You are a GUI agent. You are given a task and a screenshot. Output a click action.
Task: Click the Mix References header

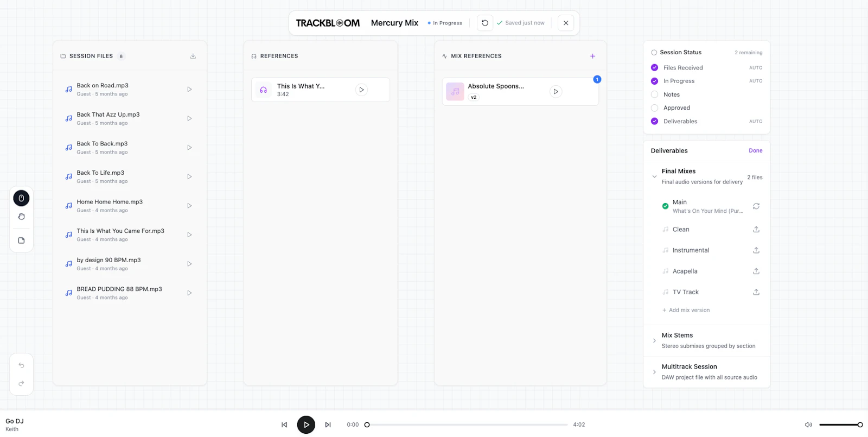point(476,56)
